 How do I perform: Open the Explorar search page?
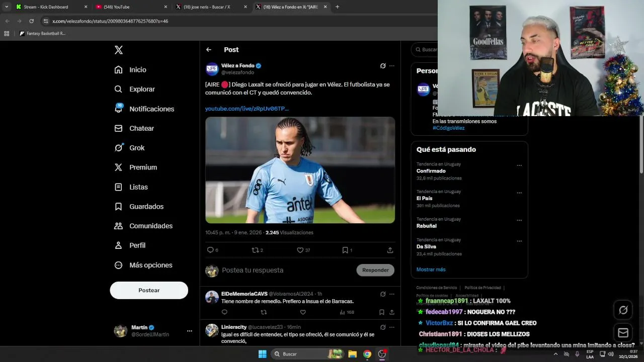click(134, 89)
